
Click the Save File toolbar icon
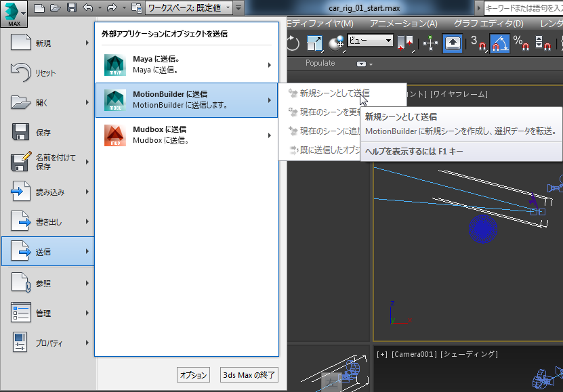[x=72, y=8]
